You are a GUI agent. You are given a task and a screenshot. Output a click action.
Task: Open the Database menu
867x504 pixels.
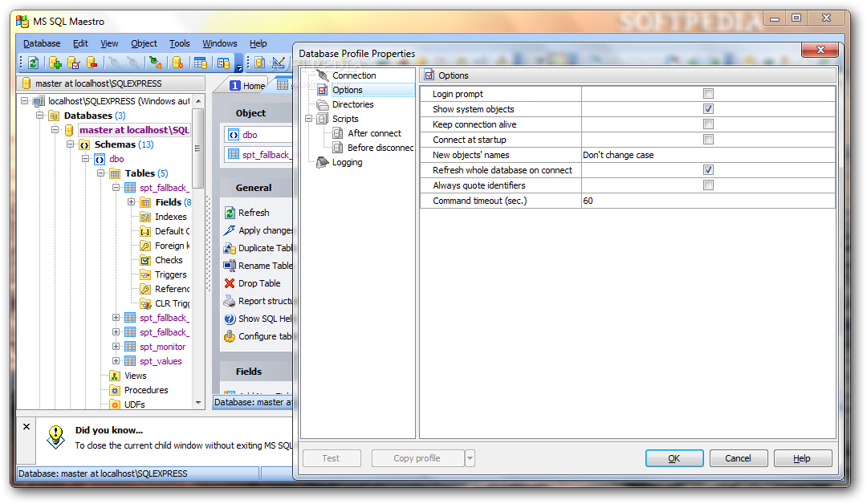[x=42, y=43]
